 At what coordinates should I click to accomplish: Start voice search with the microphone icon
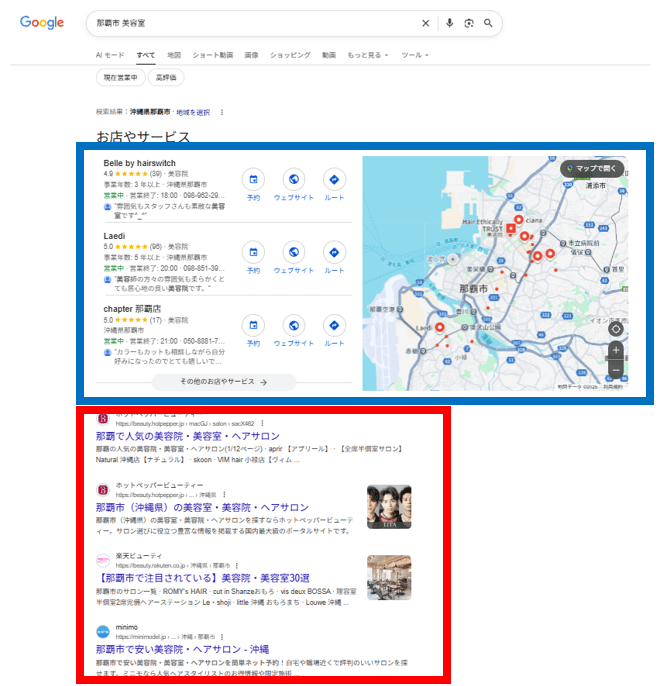tap(449, 23)
